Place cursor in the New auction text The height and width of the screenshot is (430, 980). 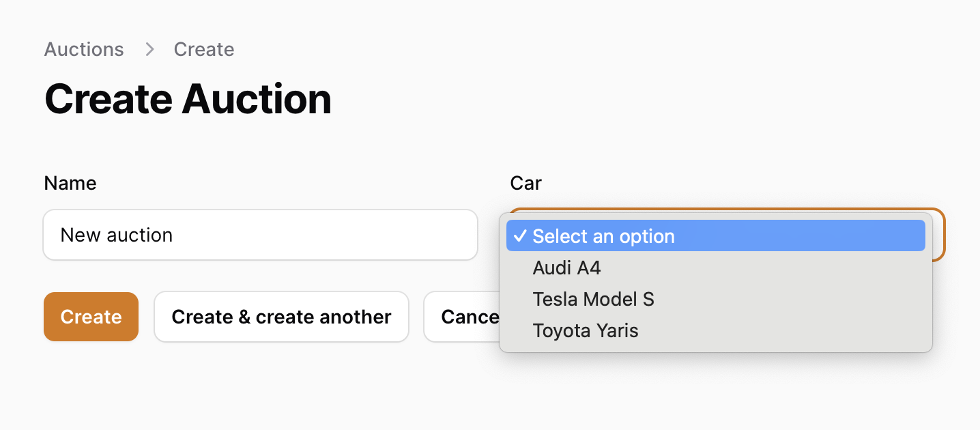(x=117, y=235)
